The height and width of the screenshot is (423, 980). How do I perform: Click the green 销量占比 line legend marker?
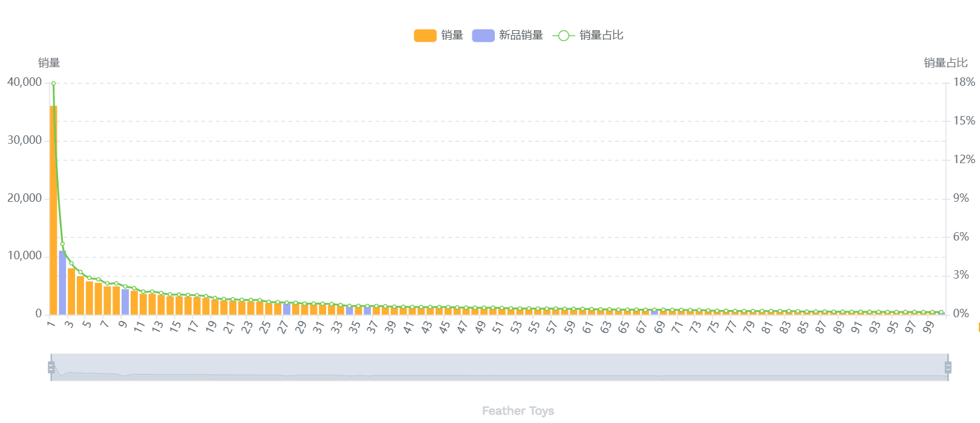pos(563,36)
